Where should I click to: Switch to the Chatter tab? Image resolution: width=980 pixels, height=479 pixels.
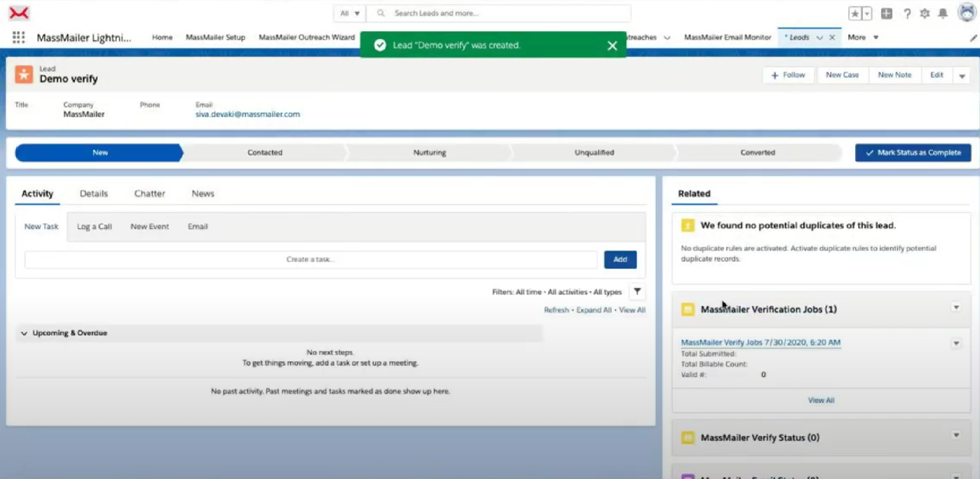click(150, 194)
